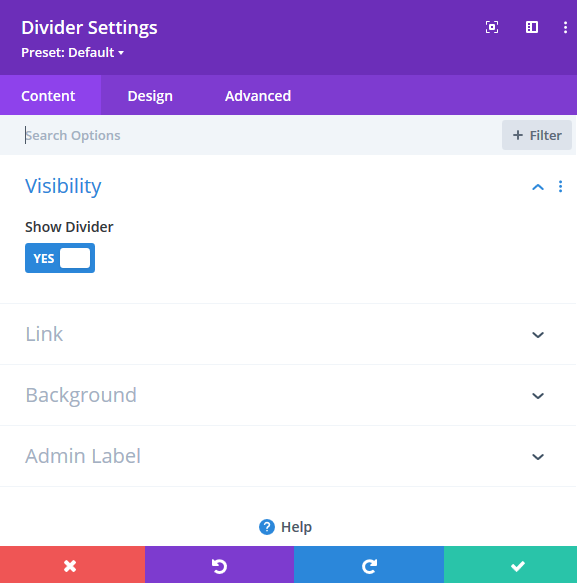The image size is (577, 583).
Task: Expand modal to fullscreen icon
Action: pyautogui.click(x=491, y=27)
